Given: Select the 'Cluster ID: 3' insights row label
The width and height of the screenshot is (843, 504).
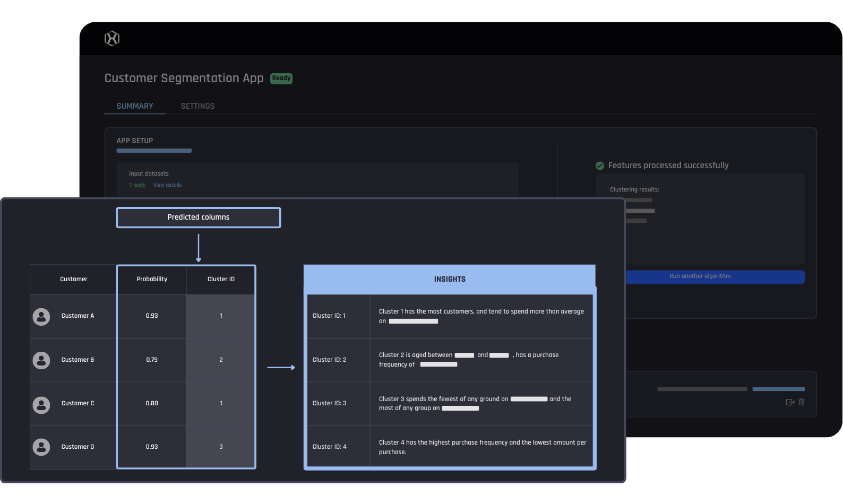Looking at the screenshot, I should click(329, 403).
